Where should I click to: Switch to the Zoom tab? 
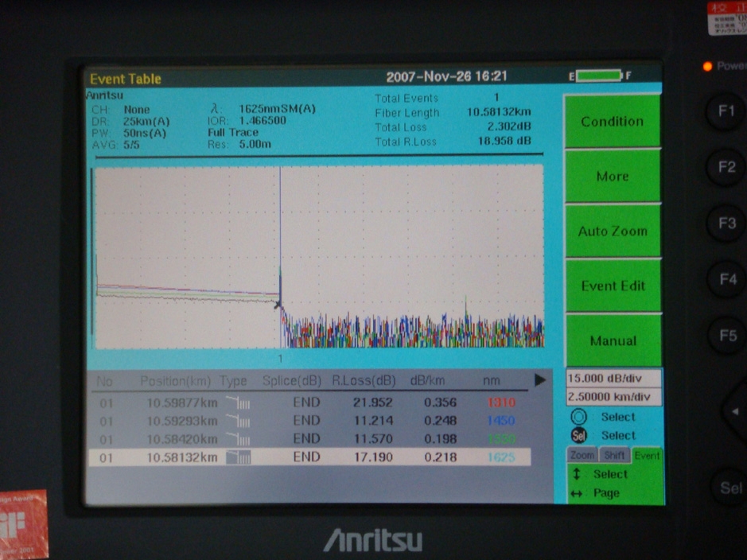pos(582,455)
